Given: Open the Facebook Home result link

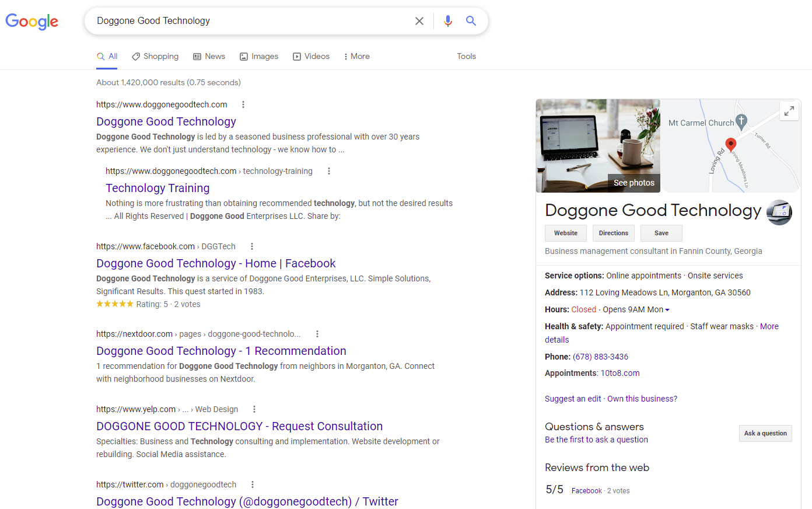Looking at the screenshot, I should [216, 263].
